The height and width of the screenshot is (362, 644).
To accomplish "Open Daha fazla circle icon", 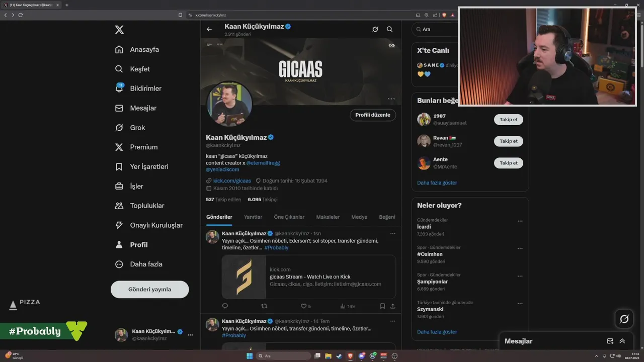I will click(119, 264).
